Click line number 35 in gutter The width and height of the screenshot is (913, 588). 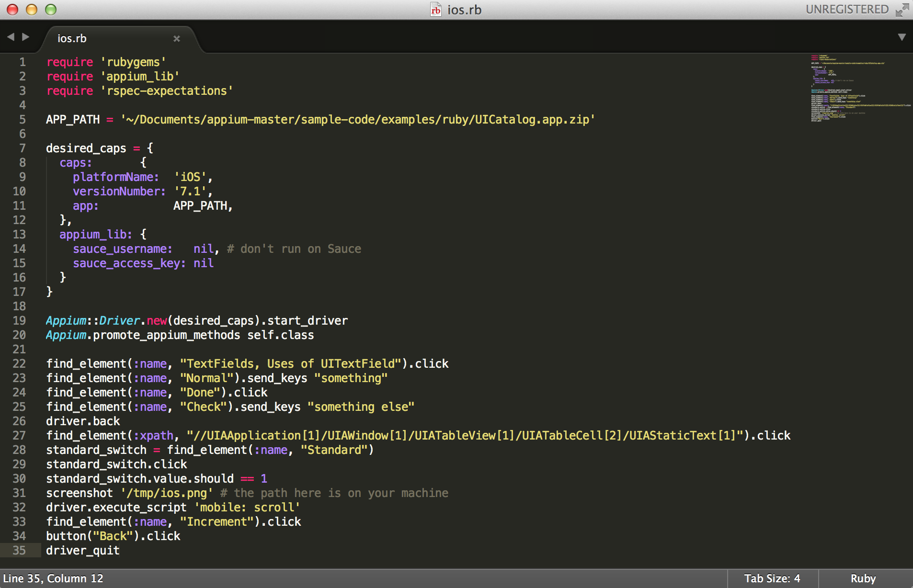[19, 550]
